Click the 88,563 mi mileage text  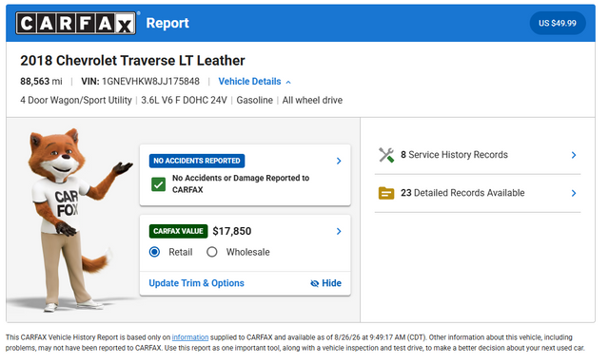coord(41,82)
